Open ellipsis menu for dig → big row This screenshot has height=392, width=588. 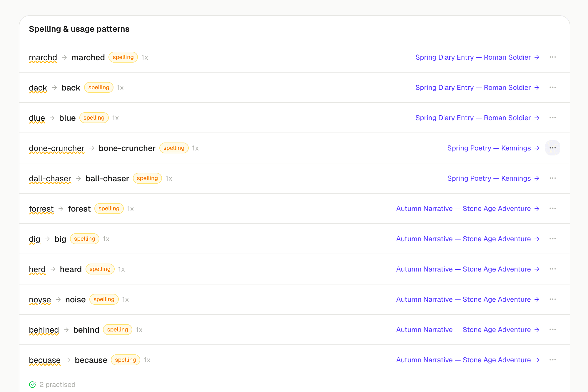[552, 239]
